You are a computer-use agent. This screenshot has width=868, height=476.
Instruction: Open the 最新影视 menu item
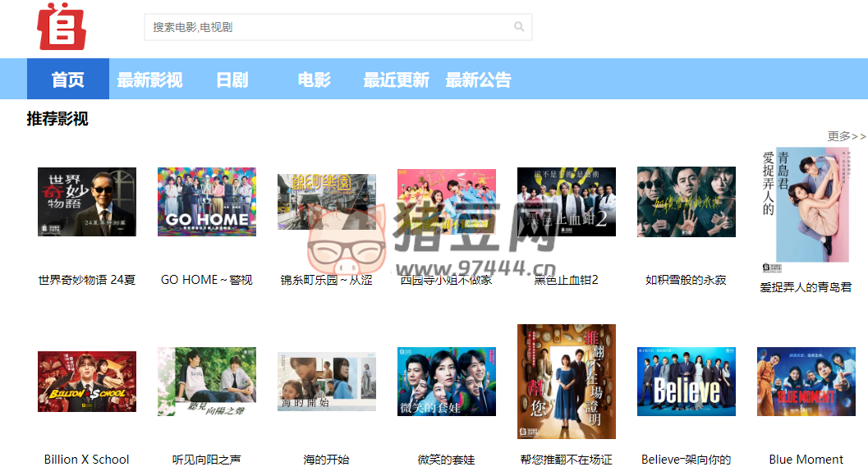click(x=149, y=80)
